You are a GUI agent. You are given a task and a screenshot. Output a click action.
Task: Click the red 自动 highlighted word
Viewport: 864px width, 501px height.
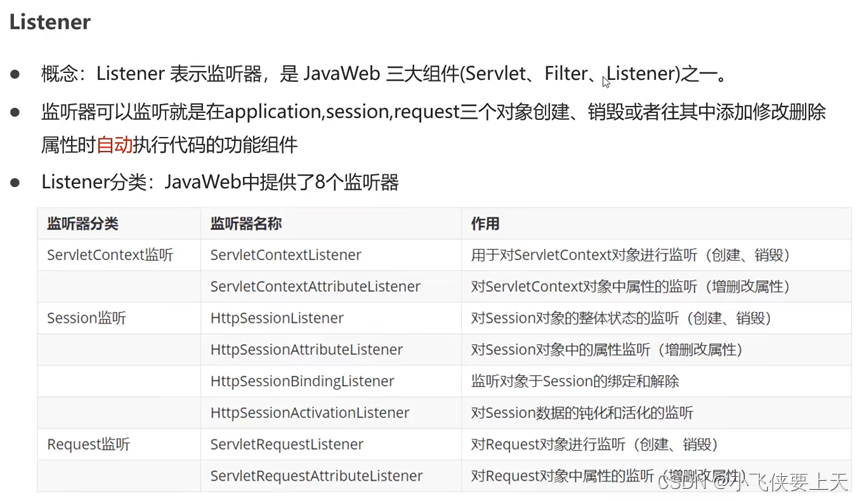[114, 145]
